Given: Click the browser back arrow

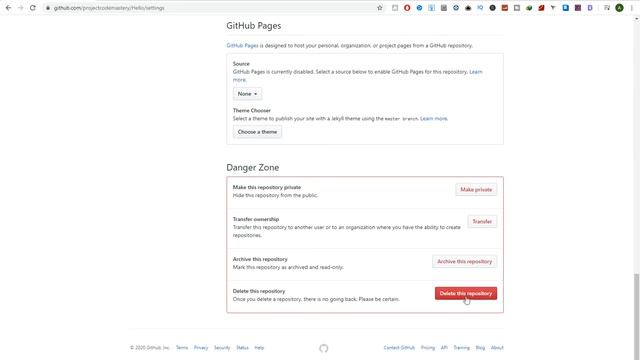Looking at the screenshot, I should (x=8, y=8).
